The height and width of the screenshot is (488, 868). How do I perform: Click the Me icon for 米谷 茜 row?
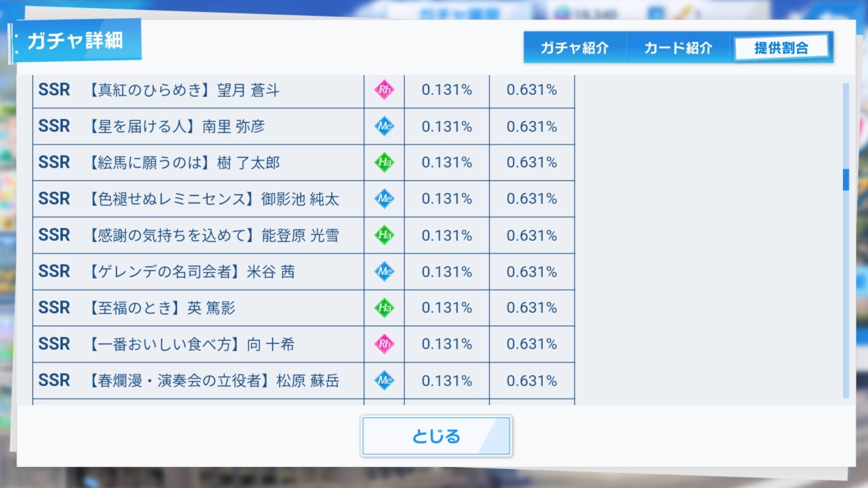pos(384,271)
